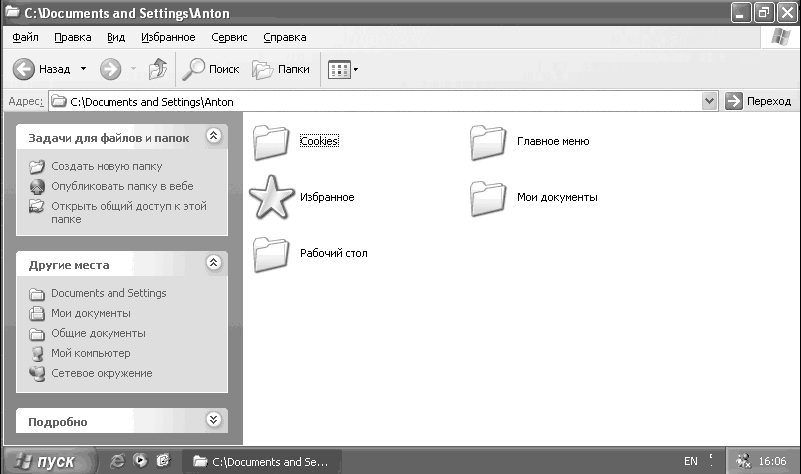Select the Рабочий стол folder
The height and width of the screenshot is (474, 801).
coord(310,254)
